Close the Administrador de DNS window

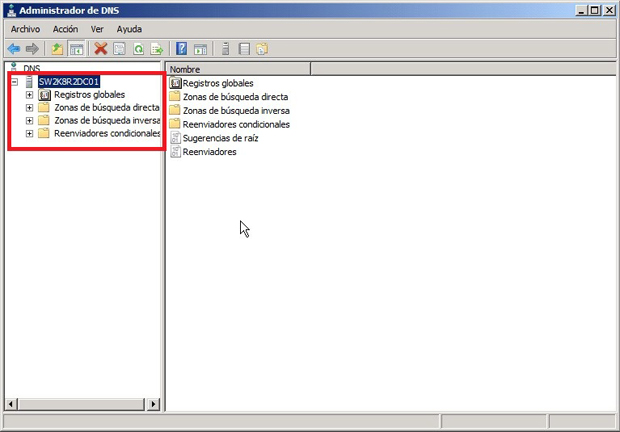coord(609,11)
